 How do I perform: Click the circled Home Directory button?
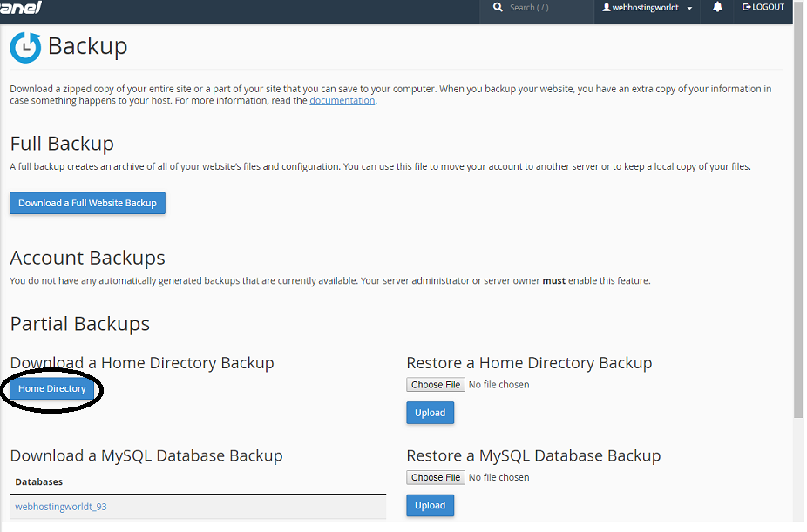52,389
